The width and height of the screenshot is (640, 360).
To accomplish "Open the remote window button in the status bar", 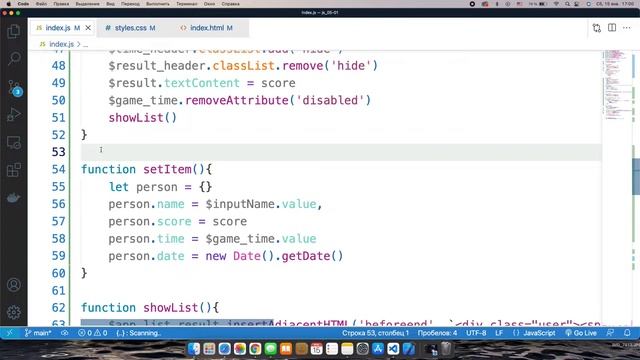I will (9, 333).
